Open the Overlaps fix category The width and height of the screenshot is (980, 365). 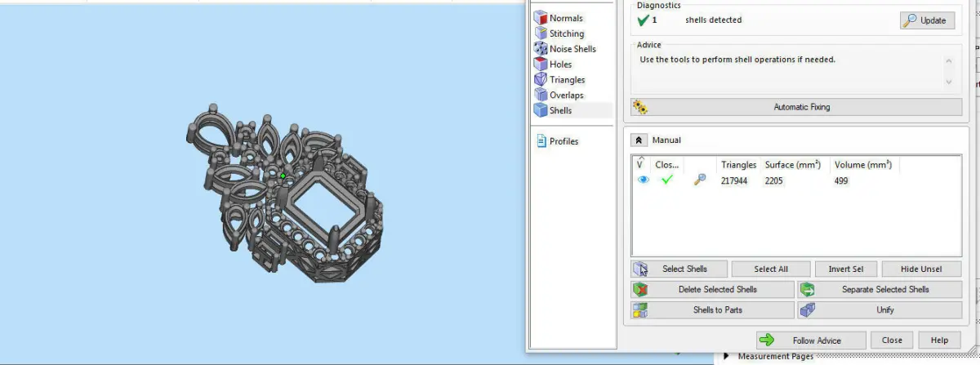tap(559, 96)
